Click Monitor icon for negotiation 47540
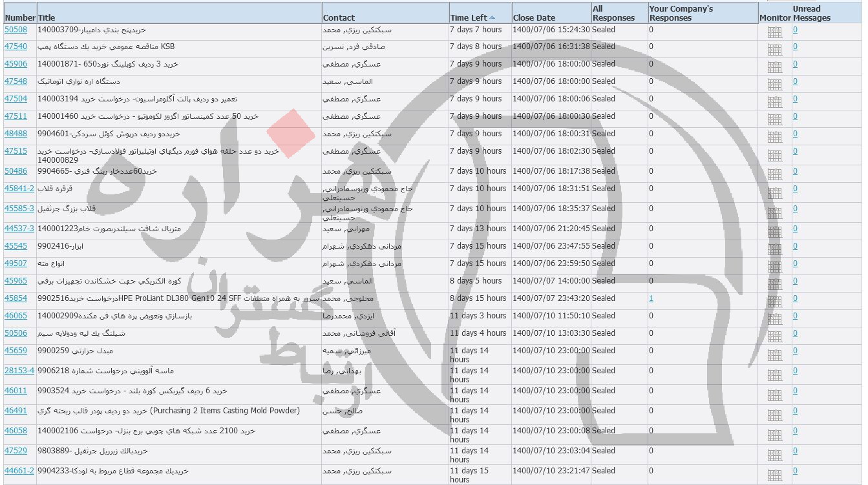Image resolution: width=868 pixels, height=485 pixels. coord(774,49)
